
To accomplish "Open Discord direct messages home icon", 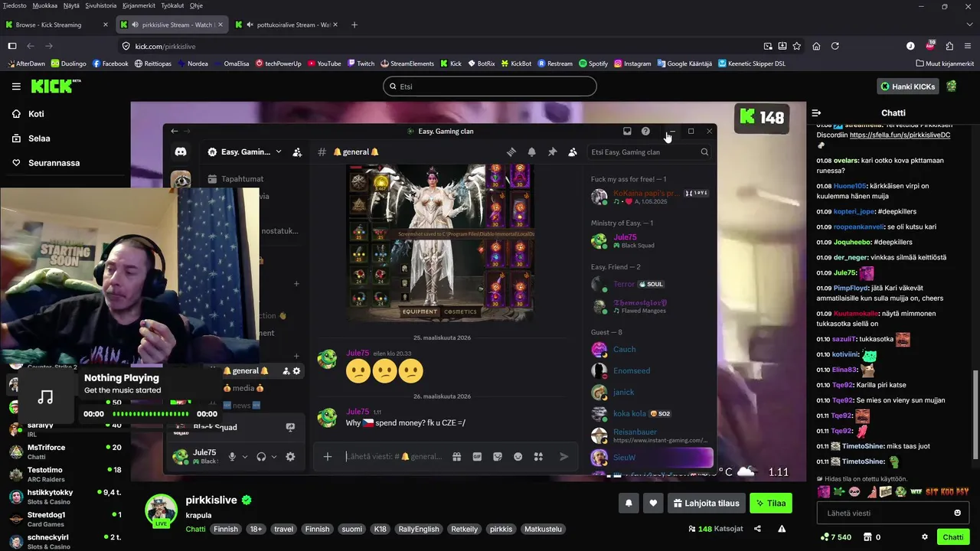I will [181, 152].
